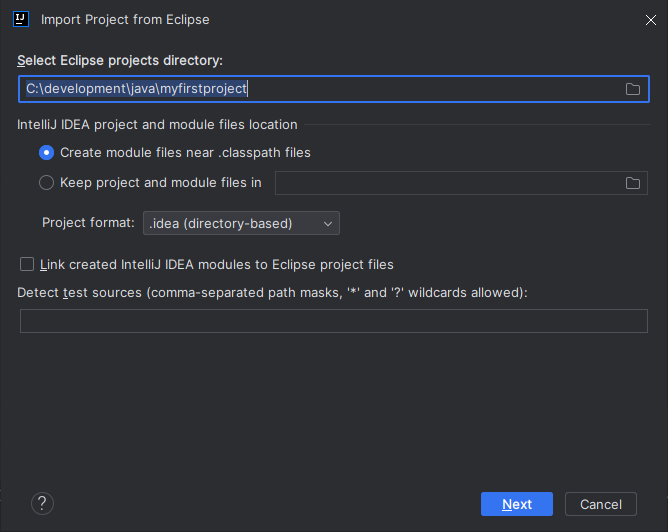Screen dimensions: 668x532
Task: Click the Next button
Action: coord(517,504)
